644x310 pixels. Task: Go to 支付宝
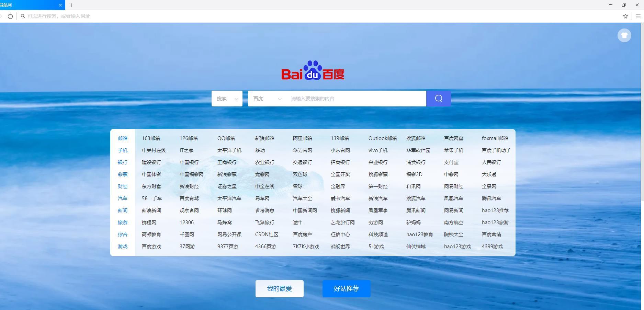point(451,162)
